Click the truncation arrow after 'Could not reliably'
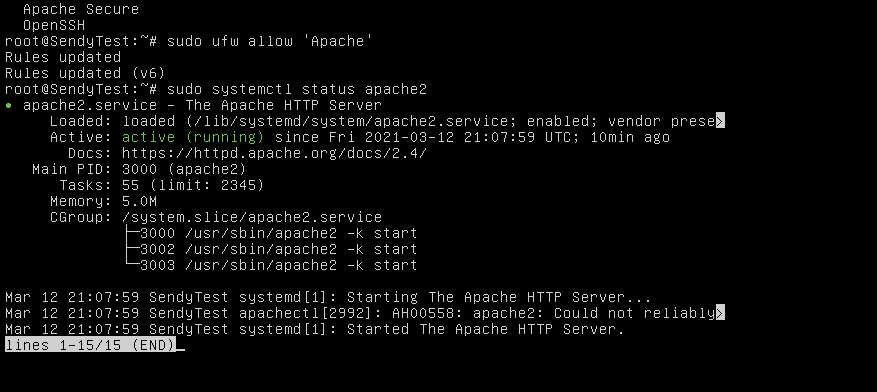Image resolution: width=877 pixels, height=392 pixels. (720, 313)
